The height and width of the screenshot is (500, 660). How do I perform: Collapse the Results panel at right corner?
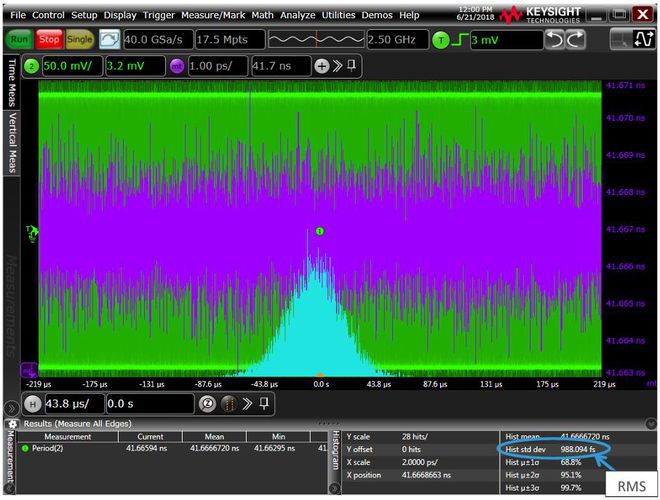point(651,423)
